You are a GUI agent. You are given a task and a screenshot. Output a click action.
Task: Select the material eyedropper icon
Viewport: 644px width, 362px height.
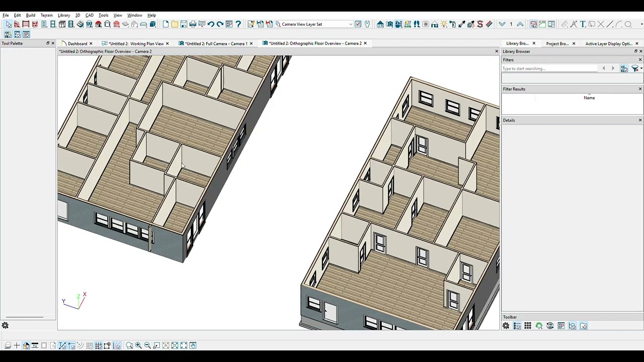point(462,24)
